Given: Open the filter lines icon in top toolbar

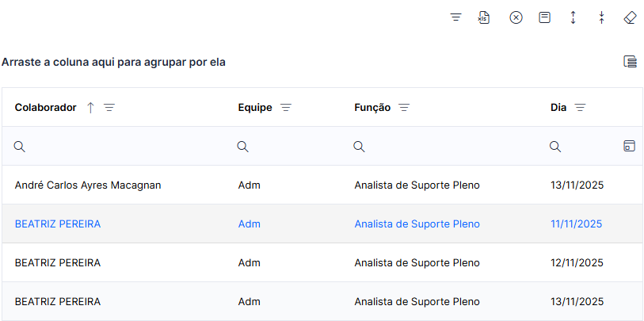Looking at the screenshot, I should [x=456, y=17].
